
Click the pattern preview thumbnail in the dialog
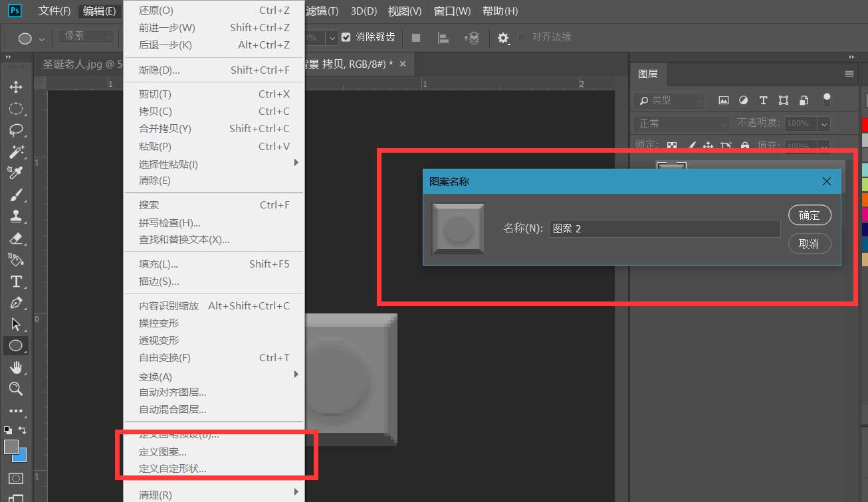point(458,229)
